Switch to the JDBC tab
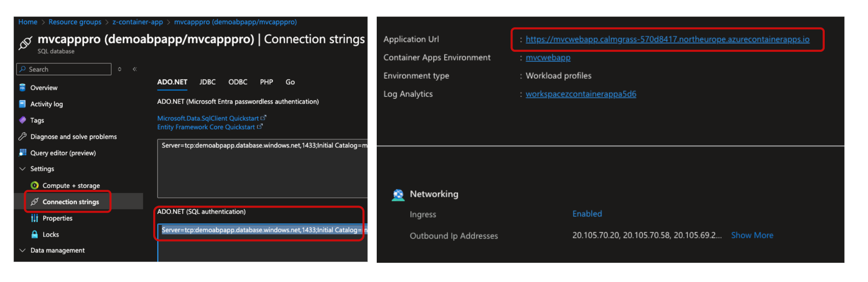 (207, 82)
